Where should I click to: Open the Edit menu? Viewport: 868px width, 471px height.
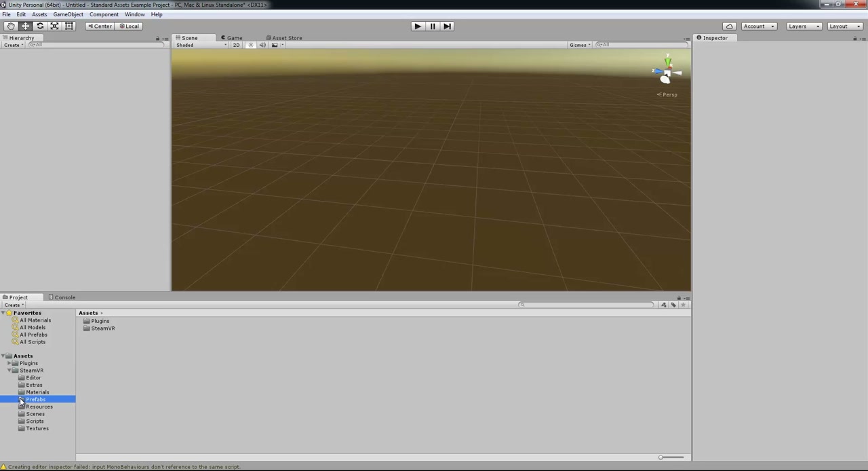click(21, 14)
